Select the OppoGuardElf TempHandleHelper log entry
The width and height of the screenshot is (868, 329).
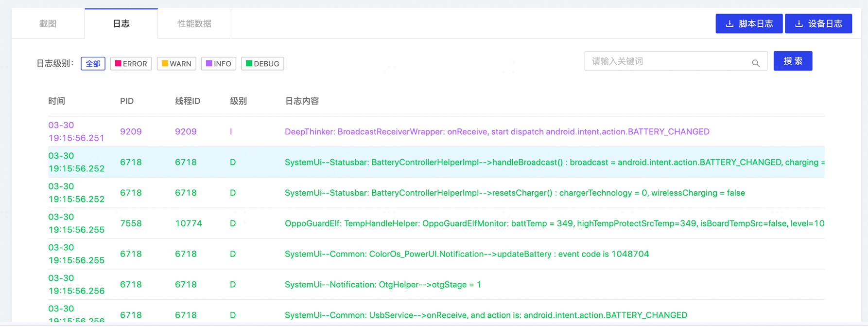(x=554, y=223)
